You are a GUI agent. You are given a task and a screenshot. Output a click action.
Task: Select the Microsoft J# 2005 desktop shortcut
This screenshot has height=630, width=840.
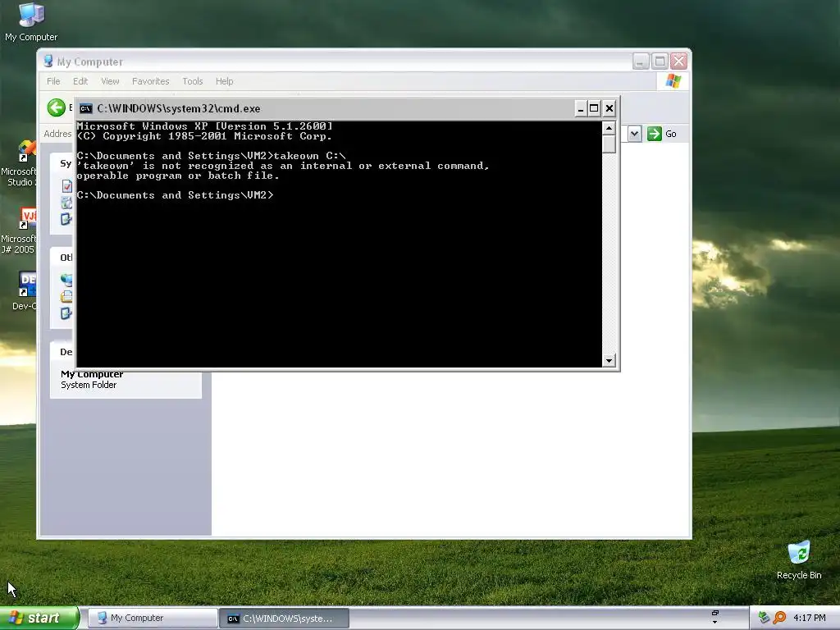click(x=20, y=231)
